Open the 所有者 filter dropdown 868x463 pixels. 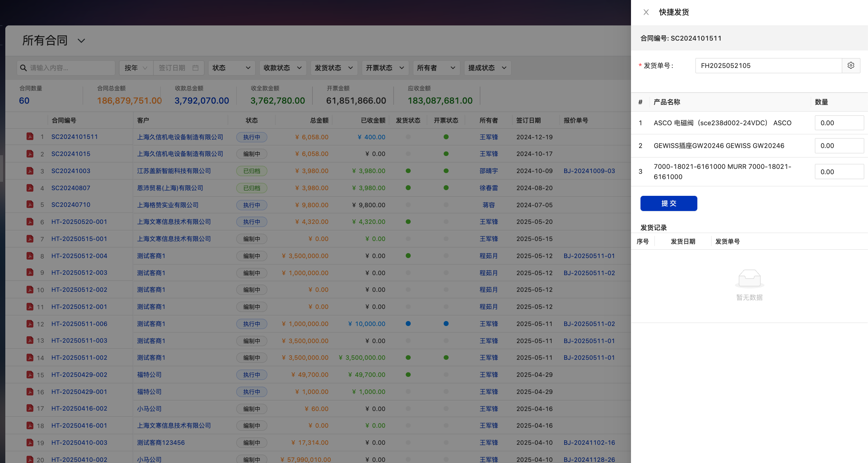(436, 68)
